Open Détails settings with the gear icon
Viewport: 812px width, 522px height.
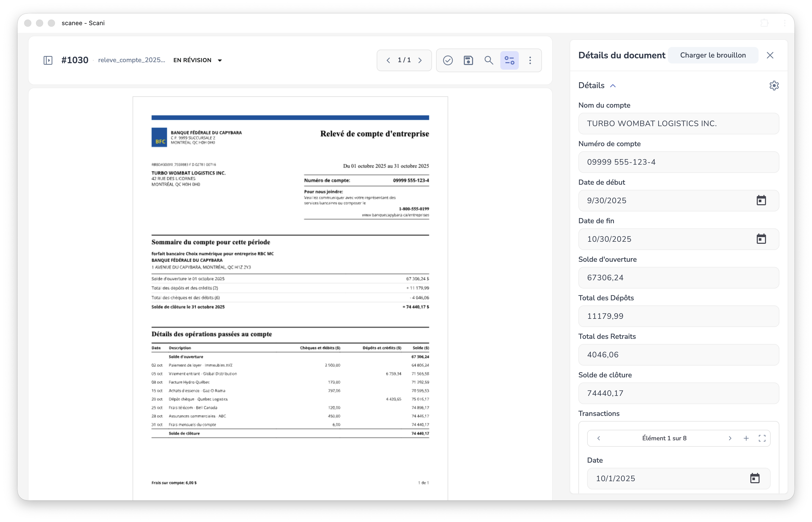coord(774,86)
